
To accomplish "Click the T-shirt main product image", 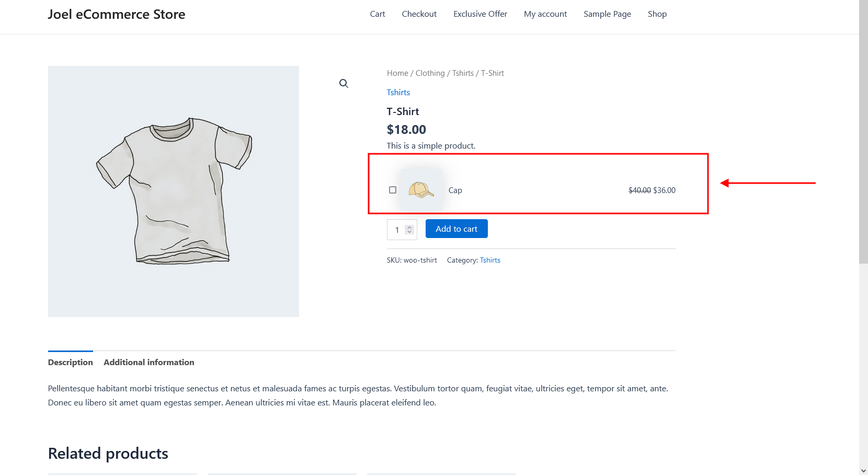I will [x=174, y=191].
